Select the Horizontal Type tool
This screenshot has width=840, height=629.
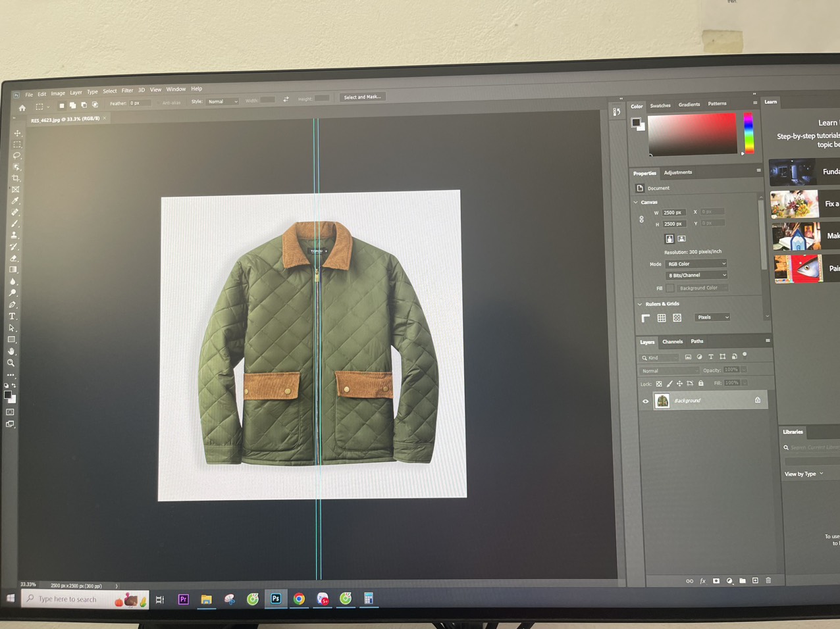click(12, 316)
